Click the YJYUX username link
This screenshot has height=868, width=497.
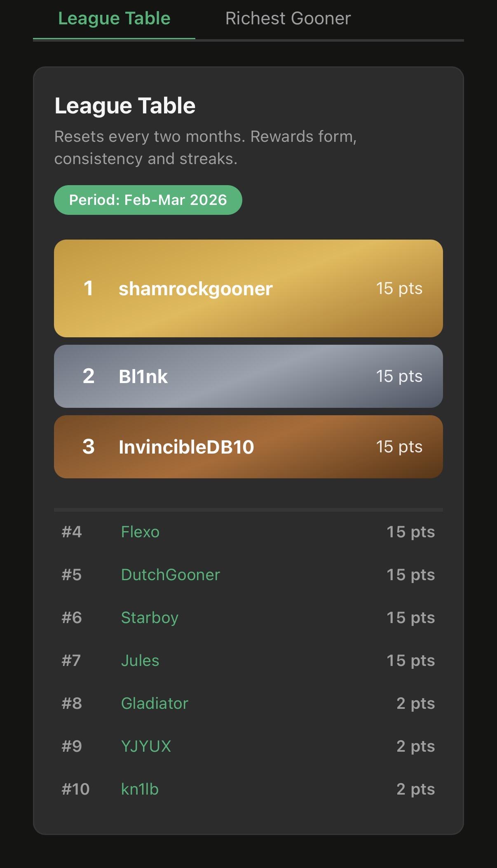[146, 746]
